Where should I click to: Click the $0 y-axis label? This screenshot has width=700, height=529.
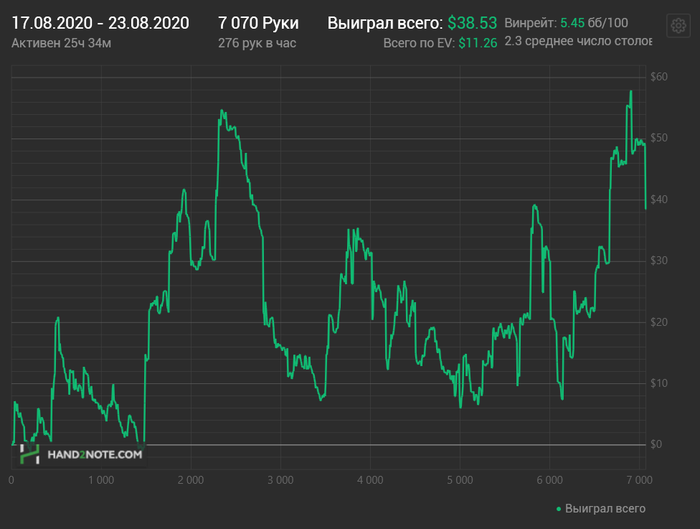[x=656, y=445]
